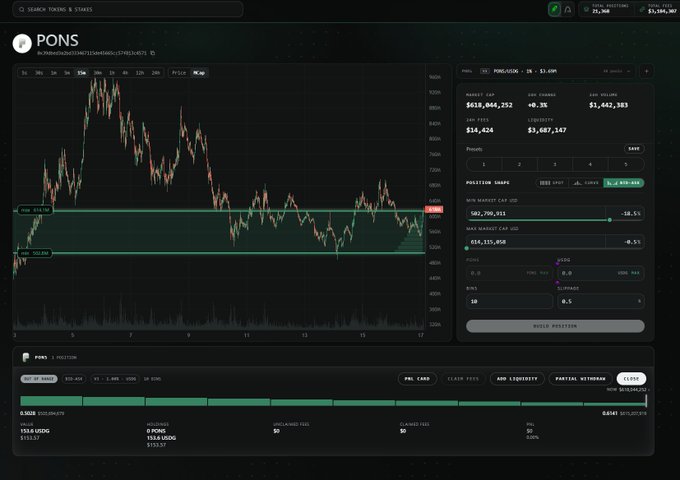Select Spot position shape
This screenshot has width=680, height=480.
(552, 183)
